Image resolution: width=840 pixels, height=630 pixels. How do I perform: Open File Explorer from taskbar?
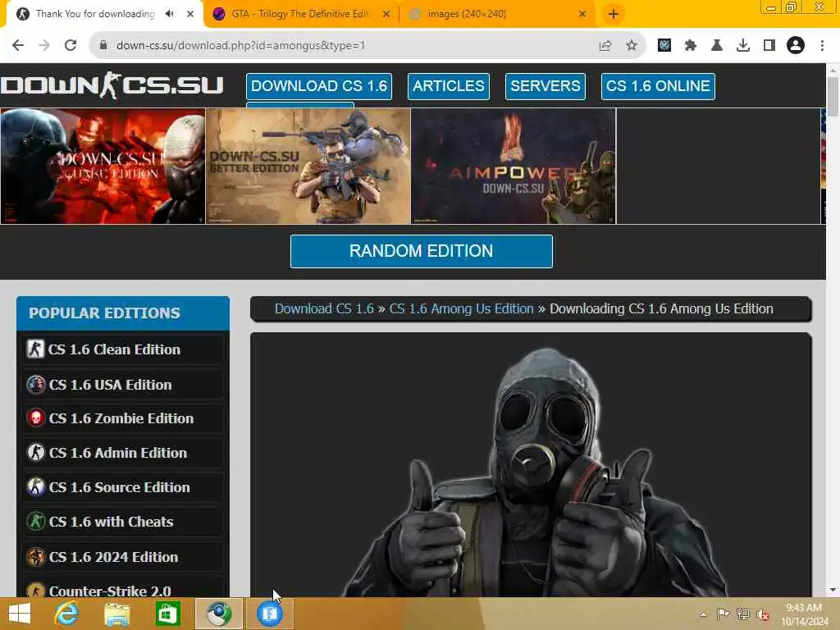pyautogui.click(x=116, y=614)
